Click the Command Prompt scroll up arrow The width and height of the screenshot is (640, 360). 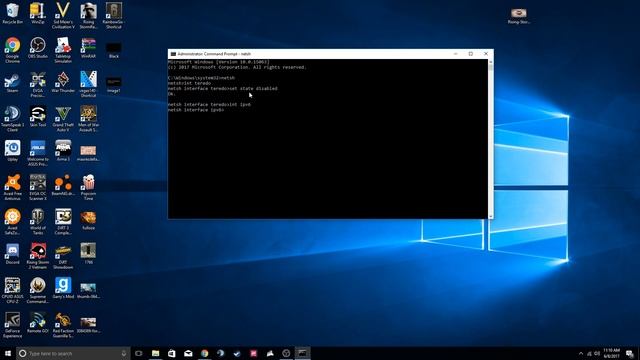tap(491, 62)
